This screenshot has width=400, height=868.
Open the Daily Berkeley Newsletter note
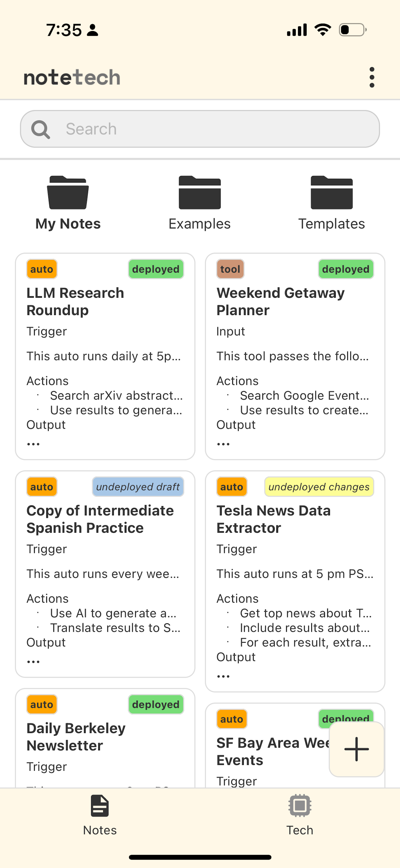(x=76, y=737)
